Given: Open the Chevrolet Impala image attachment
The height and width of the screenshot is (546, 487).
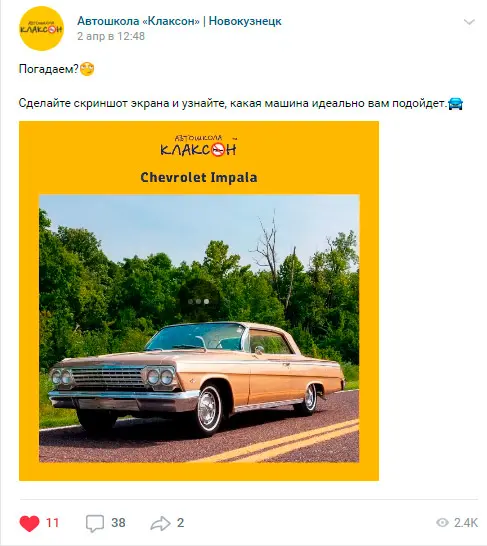Looking at the screenshot, I should coord(199,301).
